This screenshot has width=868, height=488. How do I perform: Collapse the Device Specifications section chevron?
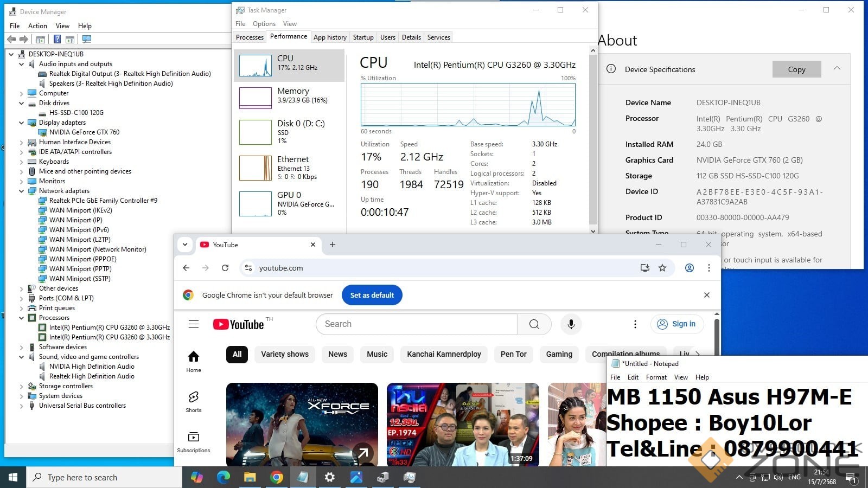(x=837, y=69)
